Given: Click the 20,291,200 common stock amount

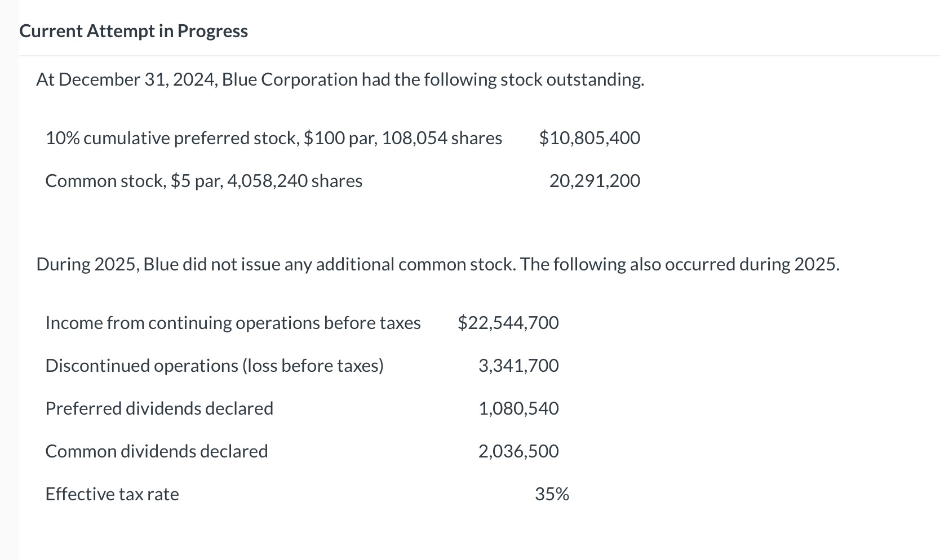Looking at the screenshot, I should [x=595, y=181].
